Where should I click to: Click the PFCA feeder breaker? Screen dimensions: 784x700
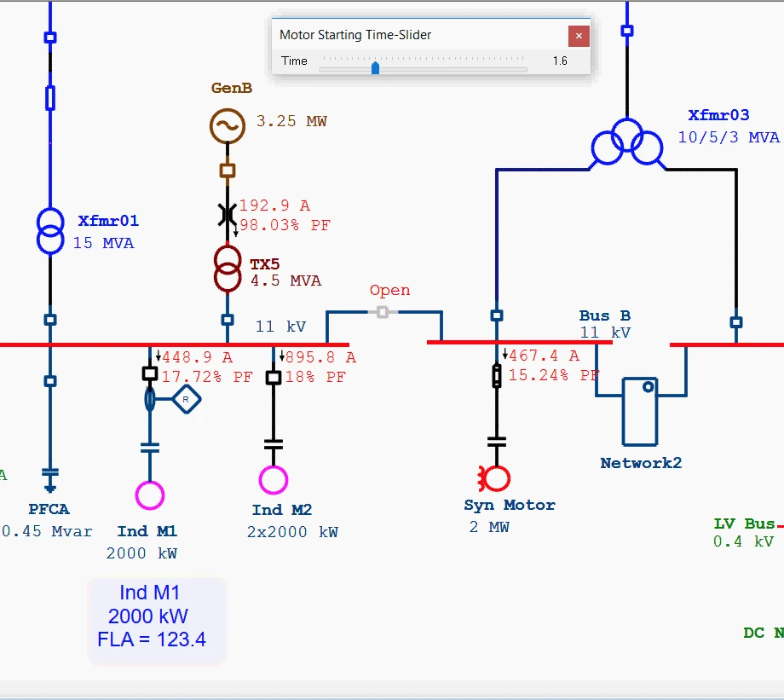[50, 381]
